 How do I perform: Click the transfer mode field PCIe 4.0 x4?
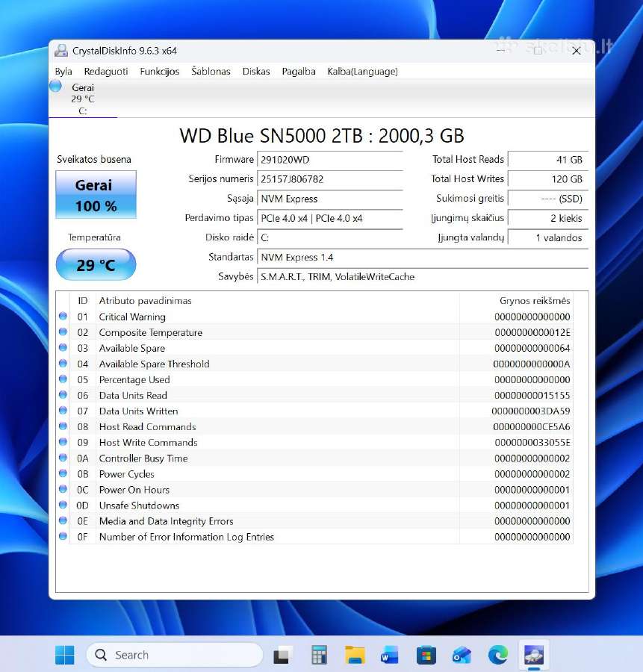point(330,218)
